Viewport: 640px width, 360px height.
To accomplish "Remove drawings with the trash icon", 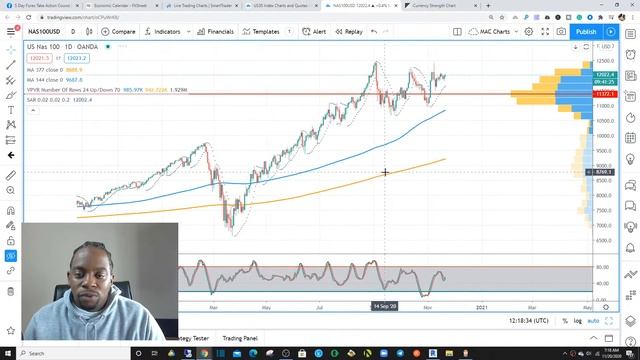I will pos(11,291).
